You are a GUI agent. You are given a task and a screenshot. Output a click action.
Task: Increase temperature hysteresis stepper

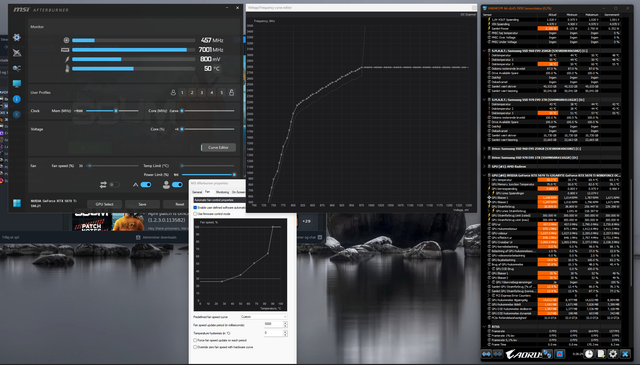285,332
